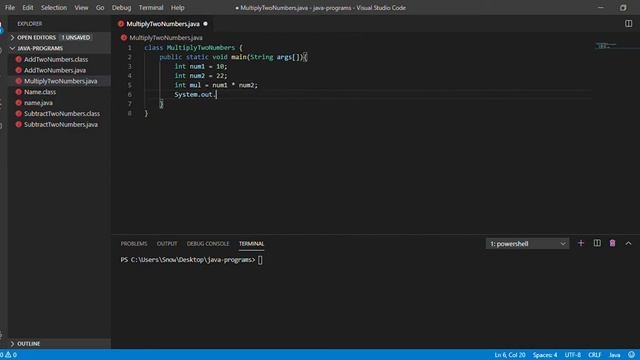
Task: Open the Go menu
Action: point(100,7)
